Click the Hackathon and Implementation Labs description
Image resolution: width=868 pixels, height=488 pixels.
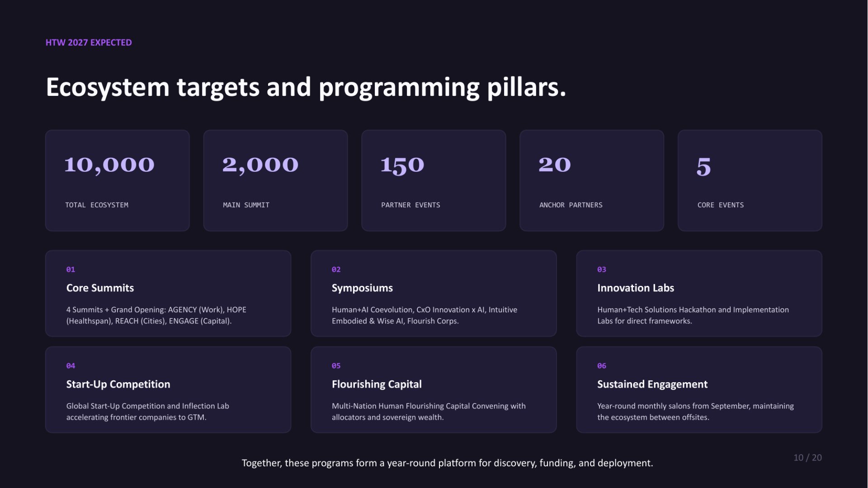pyautogui.click(x=693, y=315)
